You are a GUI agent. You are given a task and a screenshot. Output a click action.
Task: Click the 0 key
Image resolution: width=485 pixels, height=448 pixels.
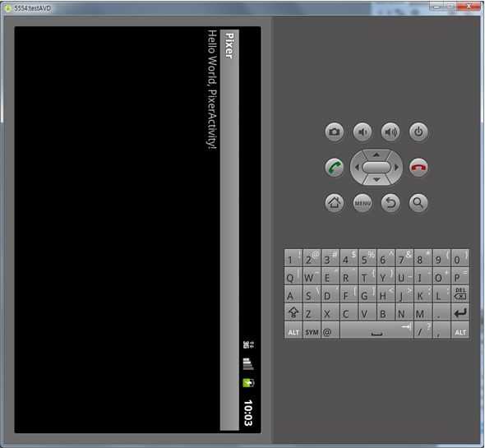[x=460, y=257]
